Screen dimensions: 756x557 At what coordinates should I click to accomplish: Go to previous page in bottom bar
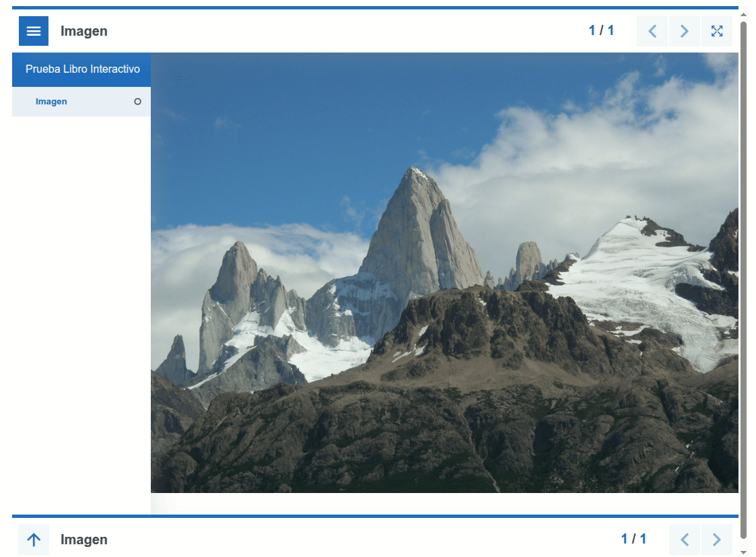(x=685, y=539)
